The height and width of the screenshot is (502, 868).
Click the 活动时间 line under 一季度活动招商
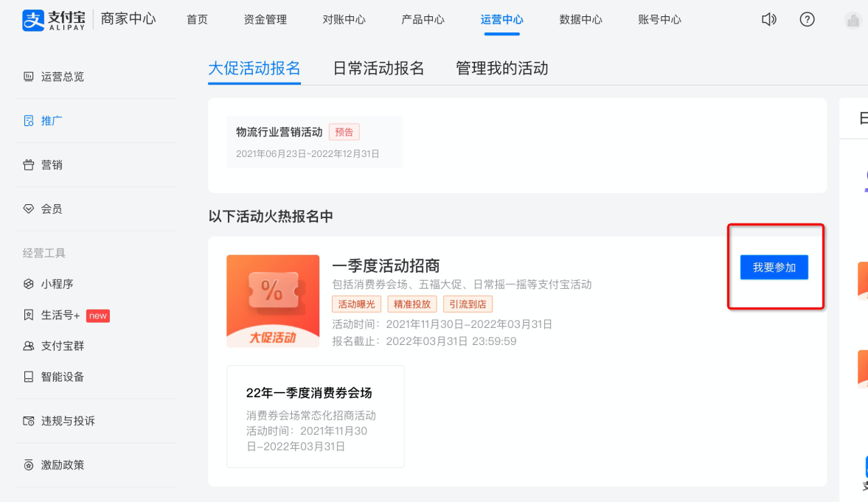click(x=442, y=324)
